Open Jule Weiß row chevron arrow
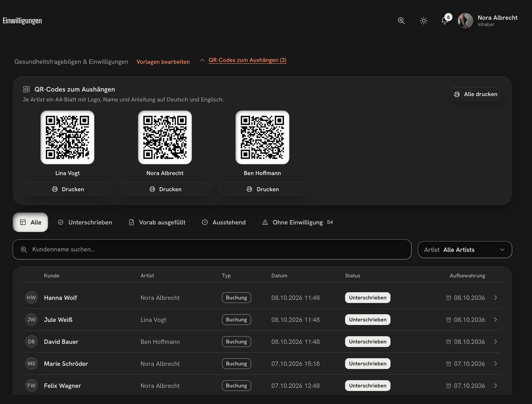This screenshot has height=404, width=532. (x=495, y=320)
